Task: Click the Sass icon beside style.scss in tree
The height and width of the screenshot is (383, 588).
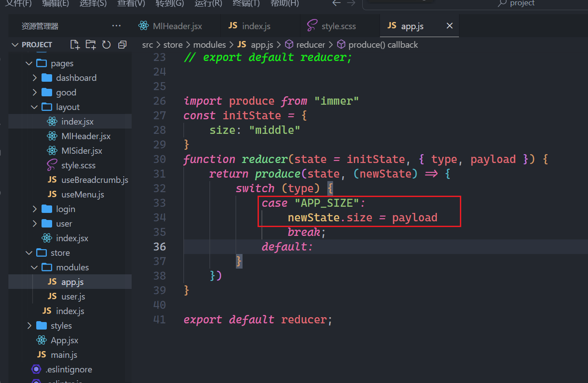Action: 52,165
